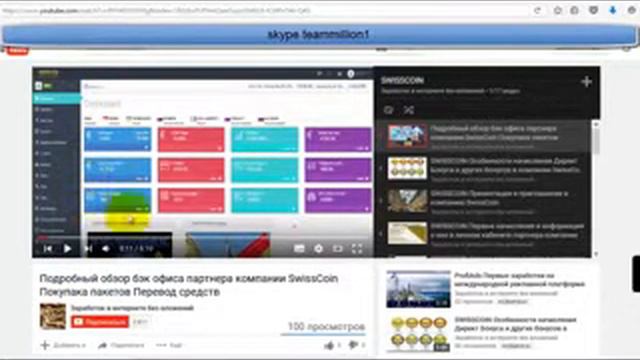The width and height of the screenshot is (640, 360).
Task: Open suggested SWISSCOIN Директ бонуса thumbnail
Action: tap(418, 333)
